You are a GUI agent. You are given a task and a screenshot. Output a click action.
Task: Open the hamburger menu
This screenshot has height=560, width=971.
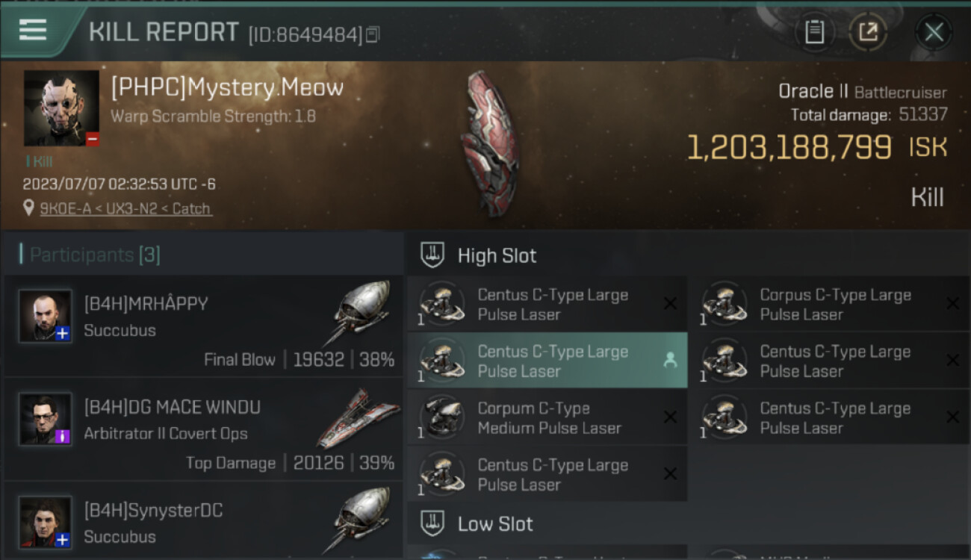(33, 30)
